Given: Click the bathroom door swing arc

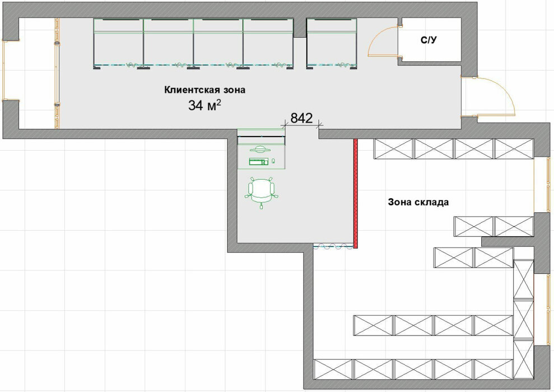Looking at the screenshot, I should coord(383,41).
